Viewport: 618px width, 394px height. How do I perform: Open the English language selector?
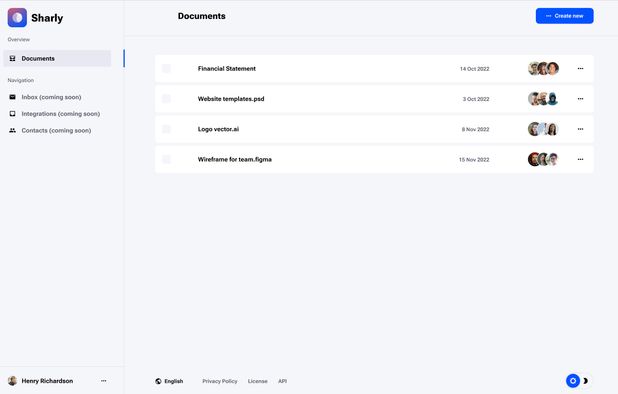tap(169, 381)
